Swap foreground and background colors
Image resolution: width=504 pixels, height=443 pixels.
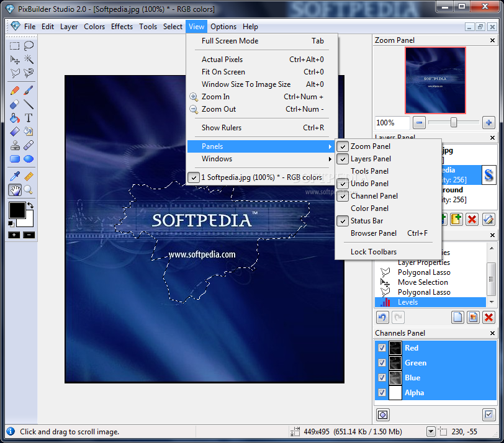(x=30, y=205)
